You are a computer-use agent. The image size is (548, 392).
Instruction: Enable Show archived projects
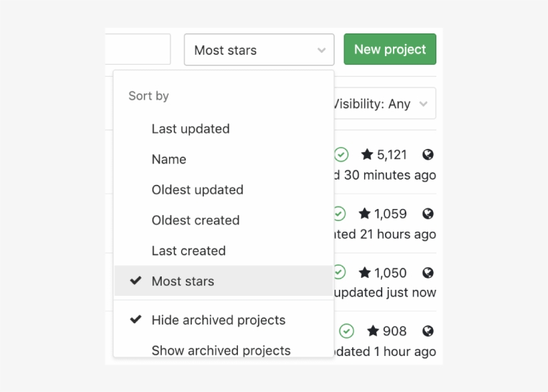pyautogui.click(x=221, y=350)
